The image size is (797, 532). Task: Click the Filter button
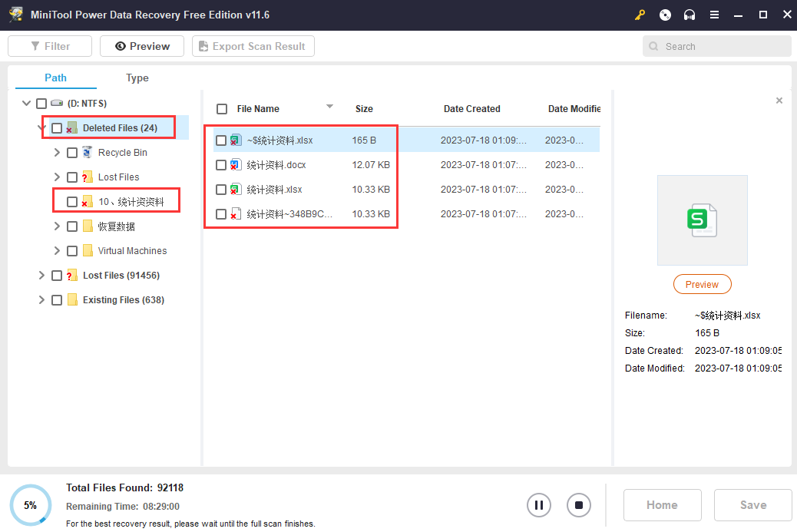(50, 46)
